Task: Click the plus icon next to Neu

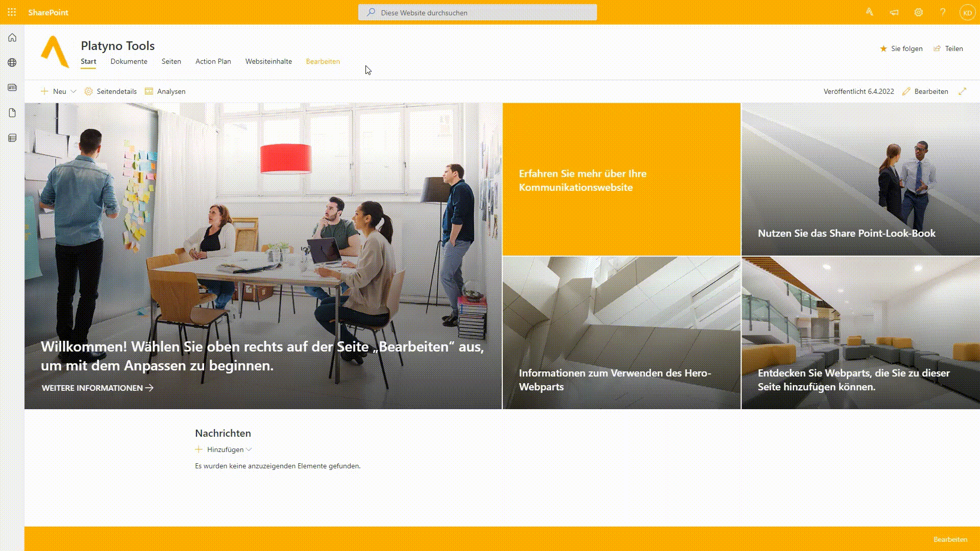Action: coord(44,91)
